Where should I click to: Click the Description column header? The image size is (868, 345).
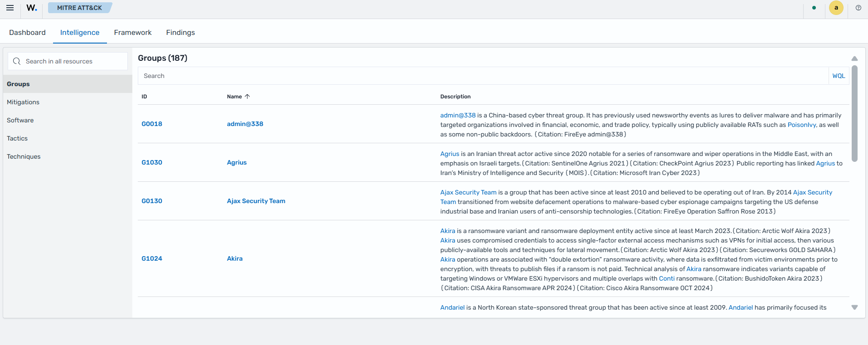point(456,97)
